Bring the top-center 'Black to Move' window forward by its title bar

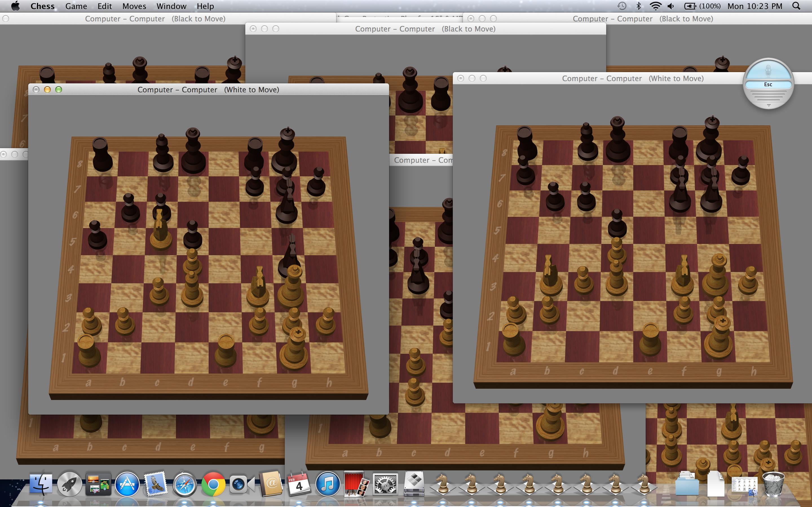click(x=425, y=29)
